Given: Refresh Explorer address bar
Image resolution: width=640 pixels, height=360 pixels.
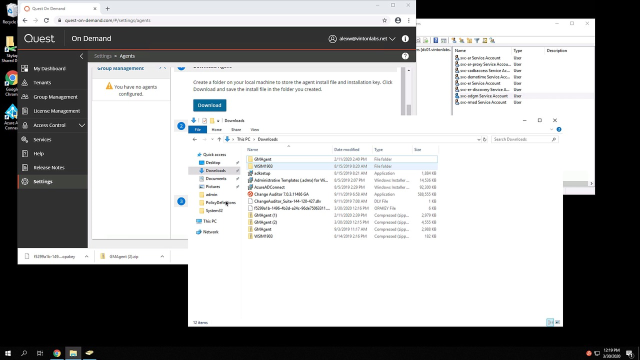Looking at the screenshot, I should [485, 139].
